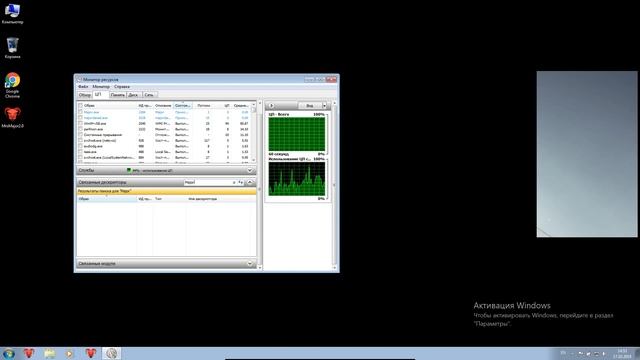Screen dimensions: 640x360
Task: Open the red bull MeshMajor desktop icon
Action: click(12, 118)
